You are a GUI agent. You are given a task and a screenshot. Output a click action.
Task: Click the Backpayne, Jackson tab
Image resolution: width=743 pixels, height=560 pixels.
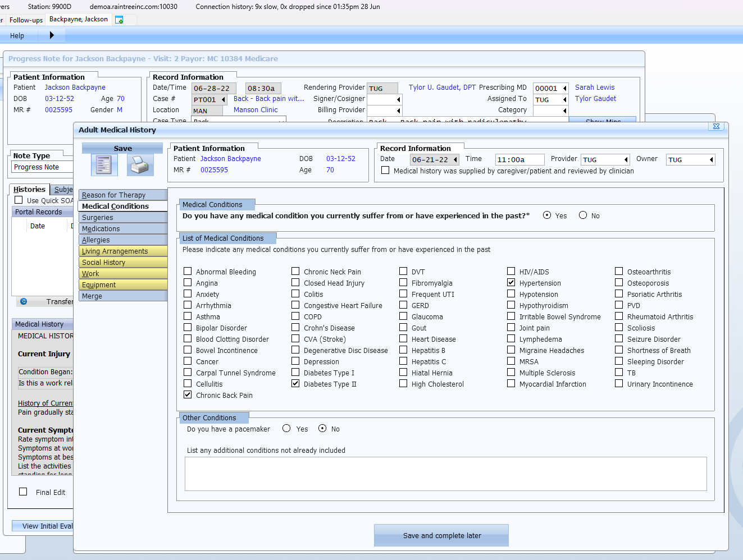point(79,19)
